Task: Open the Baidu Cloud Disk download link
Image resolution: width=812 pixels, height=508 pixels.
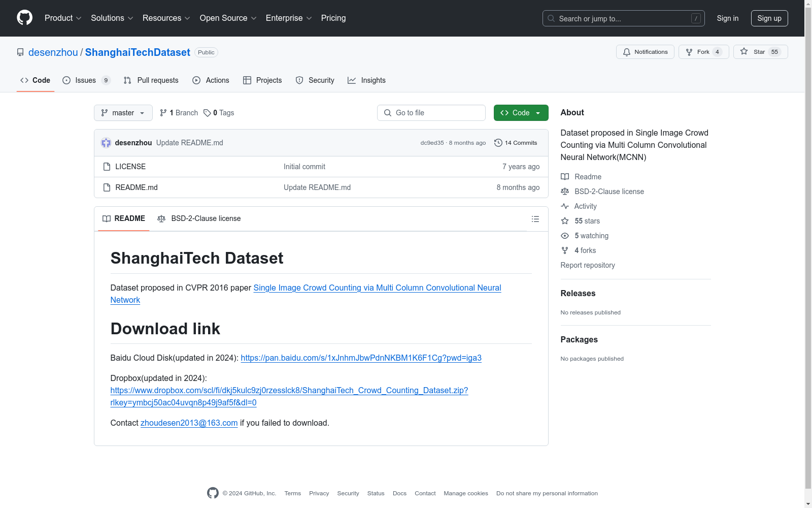Action: (x=361, y=358)
